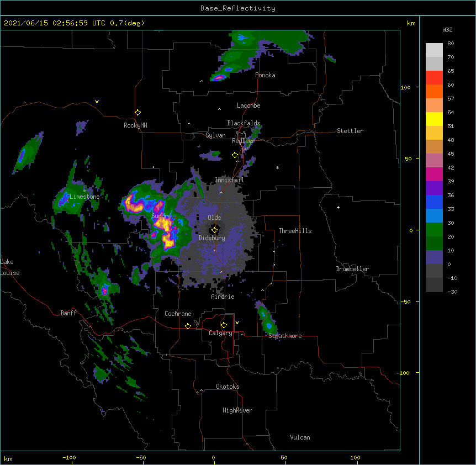Click the RockyMH label
Image resolution: width=476 pixels, height=465 pixels.
(135, 125)
